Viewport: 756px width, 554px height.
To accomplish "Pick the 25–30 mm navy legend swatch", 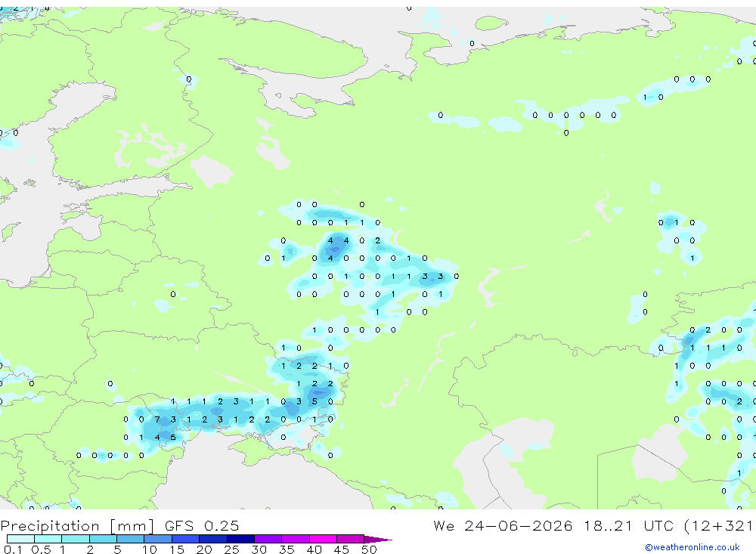I will [240, 539].
